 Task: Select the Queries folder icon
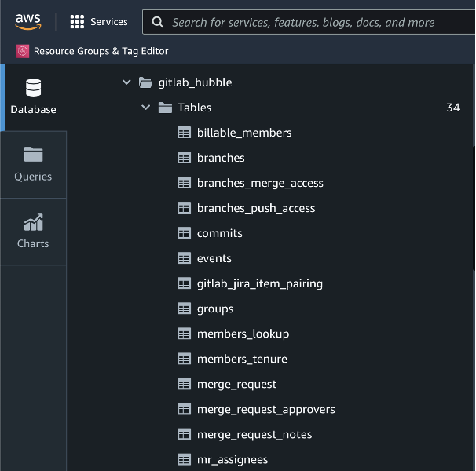[x=34, y=155]
